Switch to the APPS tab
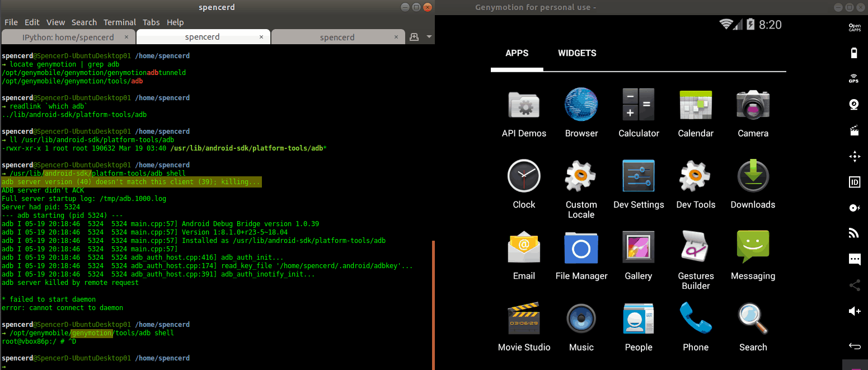 click(x=517, y=53)
